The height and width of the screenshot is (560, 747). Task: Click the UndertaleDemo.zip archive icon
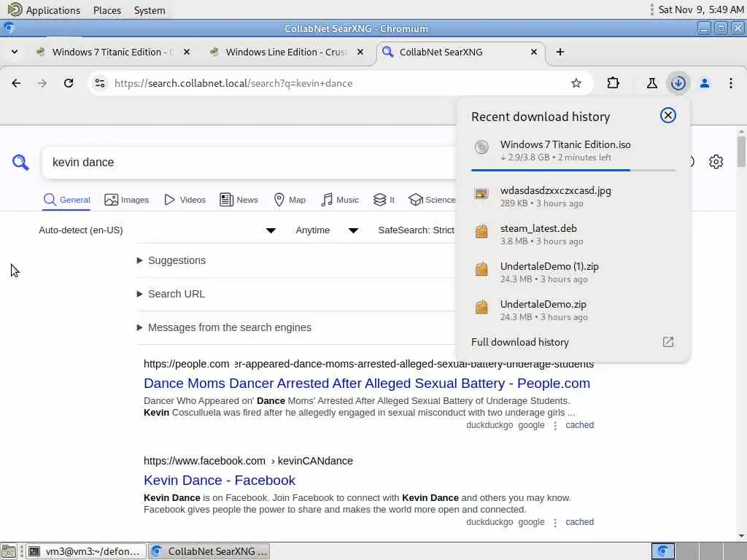click(481, 307)
